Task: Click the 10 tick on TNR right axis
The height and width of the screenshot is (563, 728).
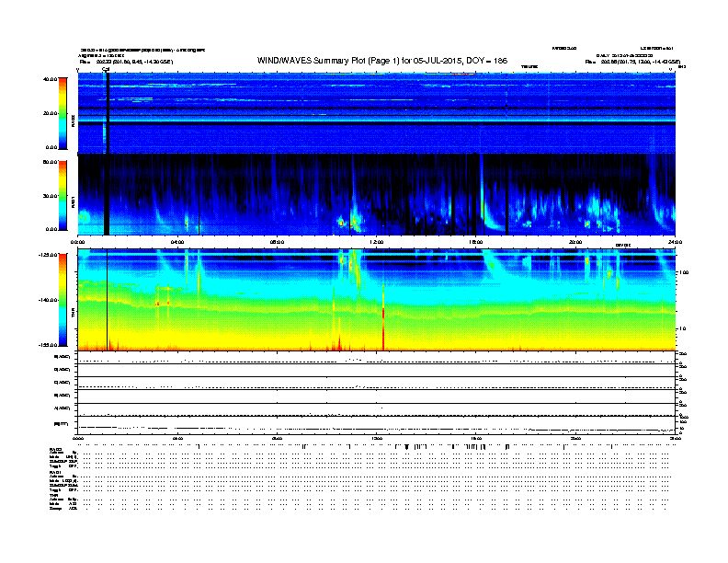Action: click(x=682, y=328)
